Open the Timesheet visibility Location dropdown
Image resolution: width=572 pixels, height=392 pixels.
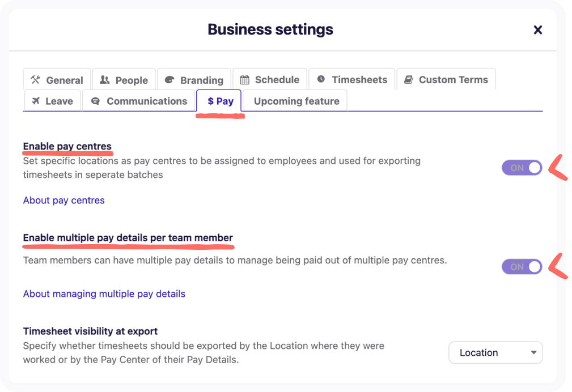click(495, 352)
